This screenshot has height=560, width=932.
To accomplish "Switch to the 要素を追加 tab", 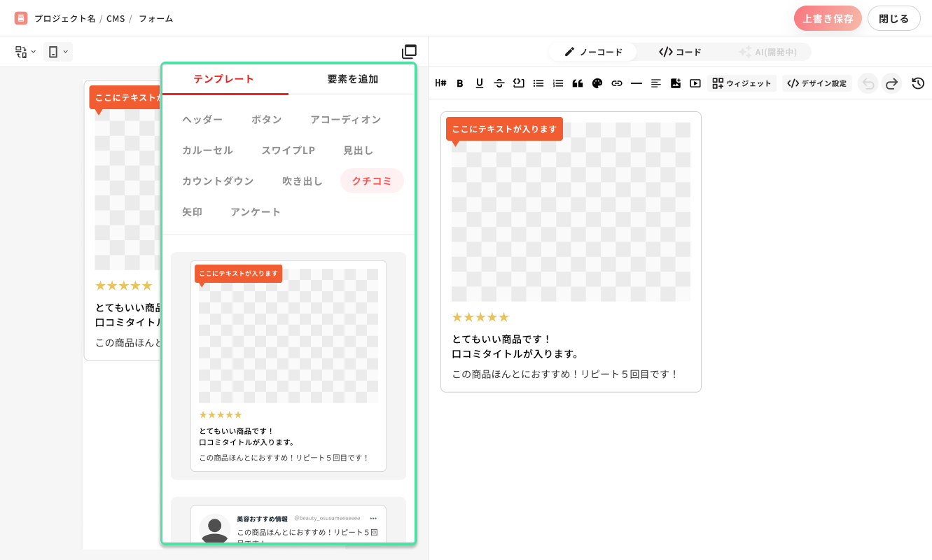I will tap(353, 79).
